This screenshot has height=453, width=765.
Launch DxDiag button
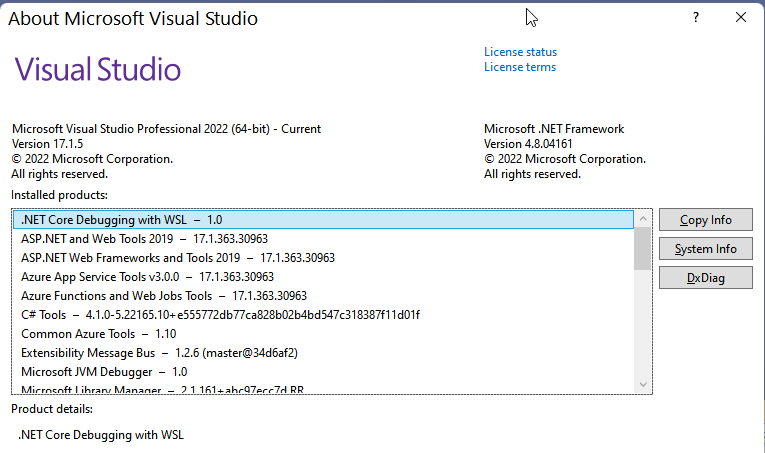coord(705,278)
